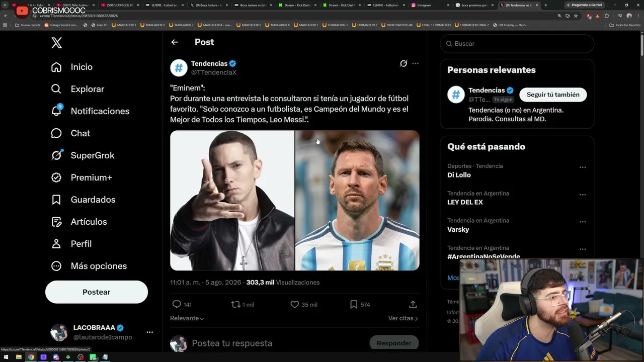Open the post's three-dot more menu
Viewport: 644px width, 362px height.
pyautogui.click(x=415, y=64)
